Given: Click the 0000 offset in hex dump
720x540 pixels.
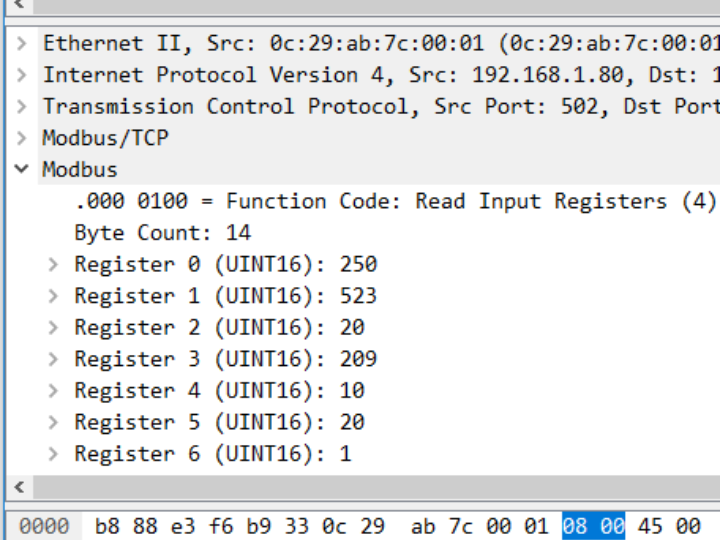Looking at the screenshot, I should click(x=43, y=526).
